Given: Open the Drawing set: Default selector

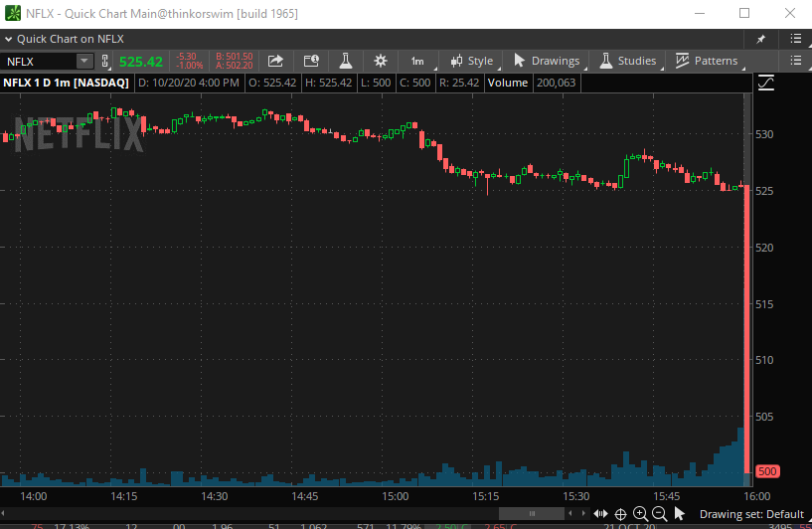Looking at the screenshot, I should click(751, 514).
